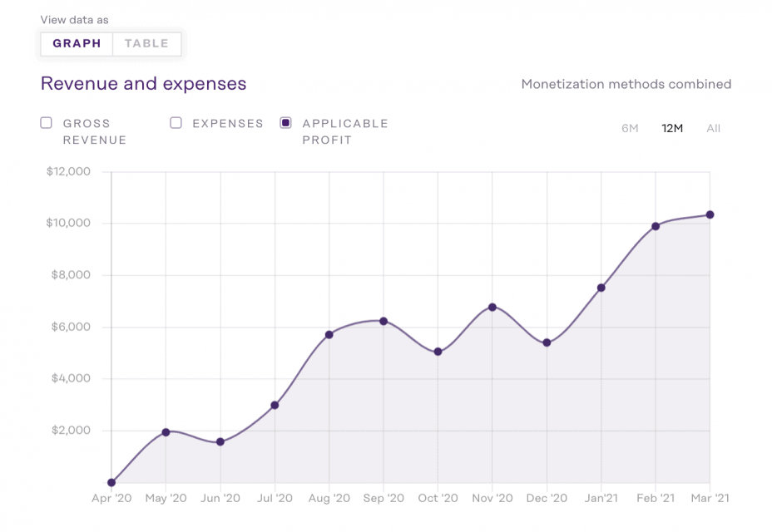Enable the GROSS REVENUE checkbox

(x=46, y=122)
